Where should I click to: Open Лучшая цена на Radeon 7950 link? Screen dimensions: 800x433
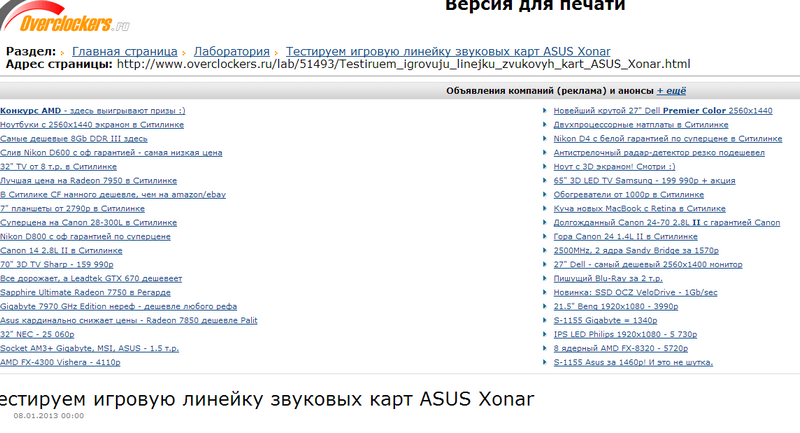pos(88,181)
